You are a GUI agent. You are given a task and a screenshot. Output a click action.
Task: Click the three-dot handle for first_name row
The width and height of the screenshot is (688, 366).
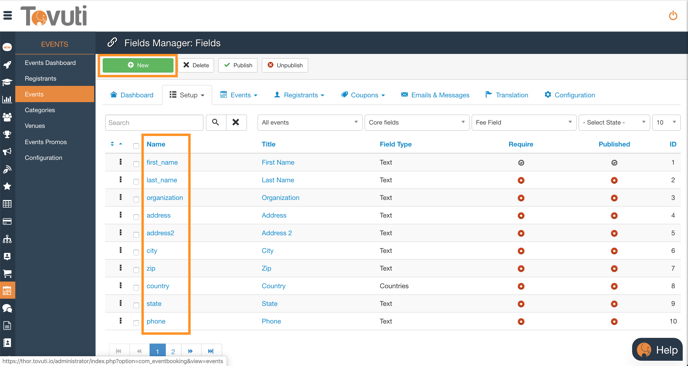120,162
